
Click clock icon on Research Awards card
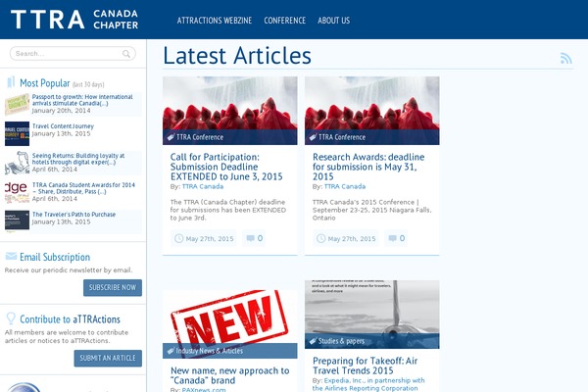tap(321, 238)
